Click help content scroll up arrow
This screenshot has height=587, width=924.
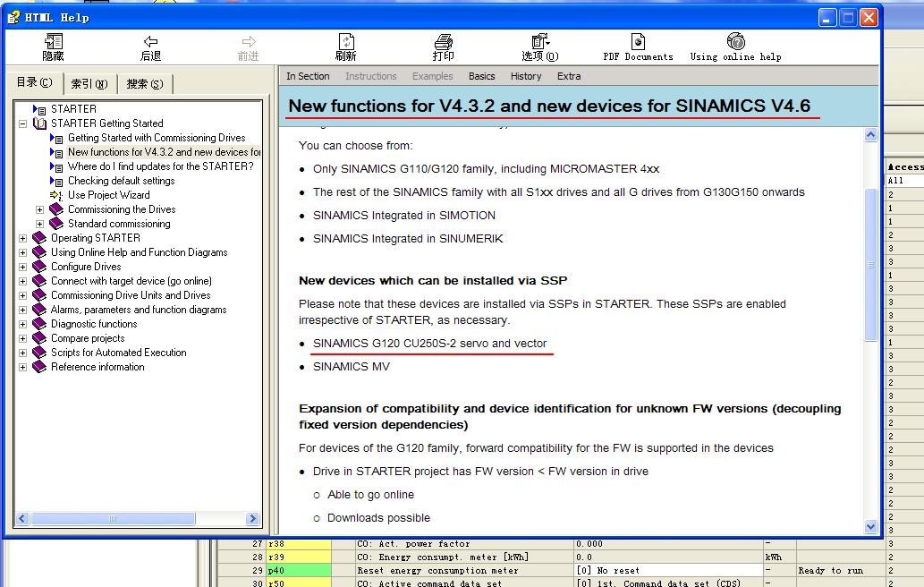click(x=870, y=135)
